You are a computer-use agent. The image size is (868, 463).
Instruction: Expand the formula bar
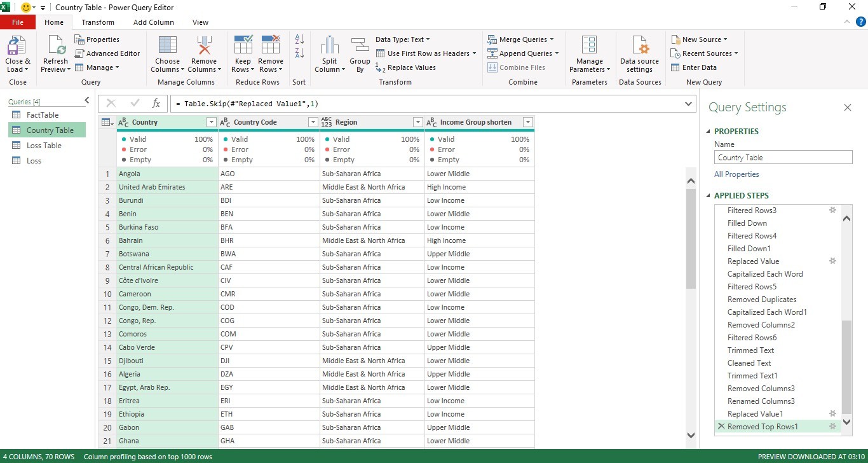(x=689, y=104)
